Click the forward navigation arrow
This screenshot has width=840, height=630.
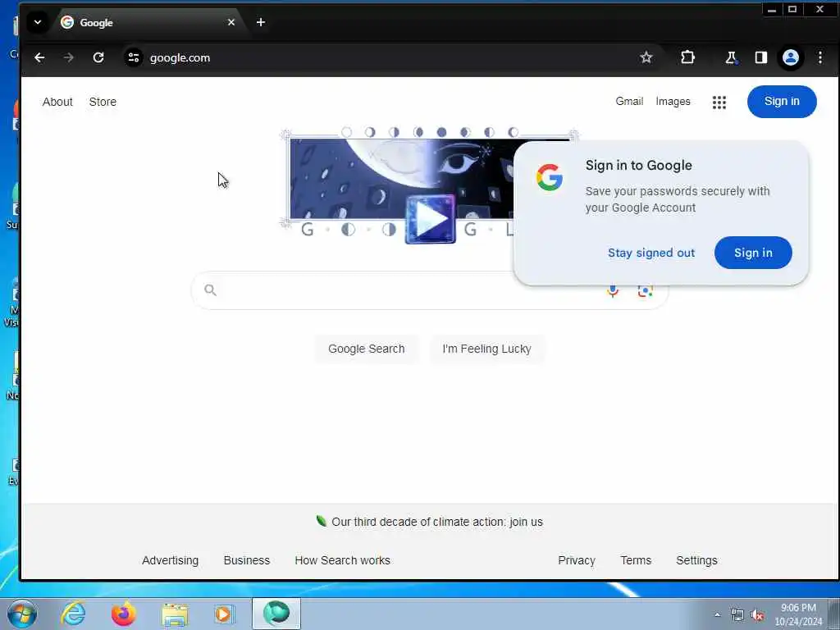tap(69, 57)
